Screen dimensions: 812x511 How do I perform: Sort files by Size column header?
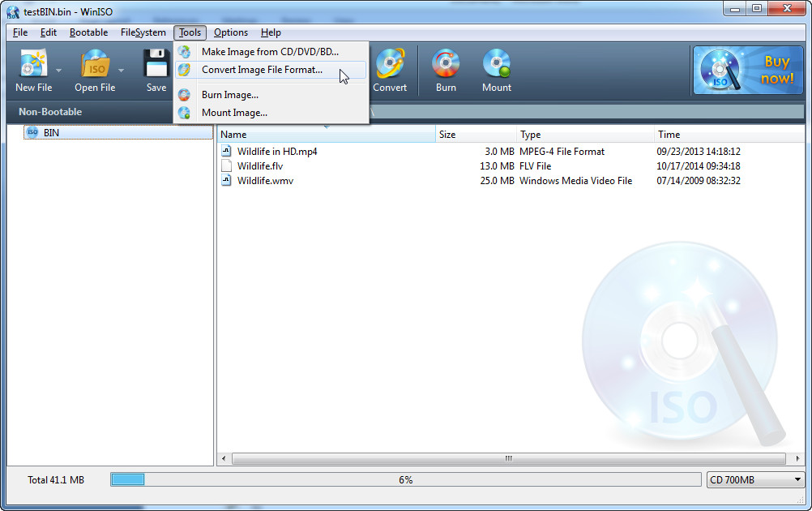(x=476, y=134)
